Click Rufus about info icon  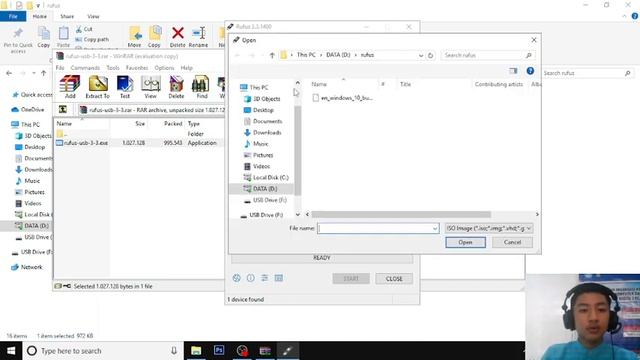251,278
